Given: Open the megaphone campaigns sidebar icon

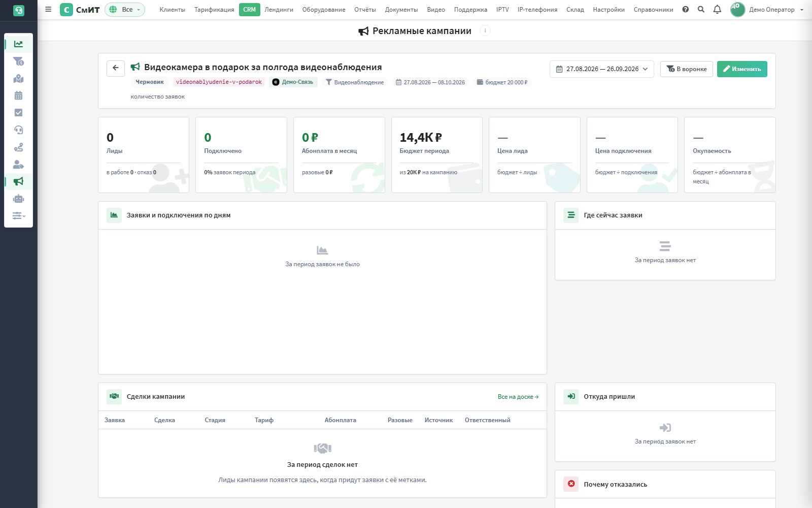Looking at the screenshot, I should (18, 181).
